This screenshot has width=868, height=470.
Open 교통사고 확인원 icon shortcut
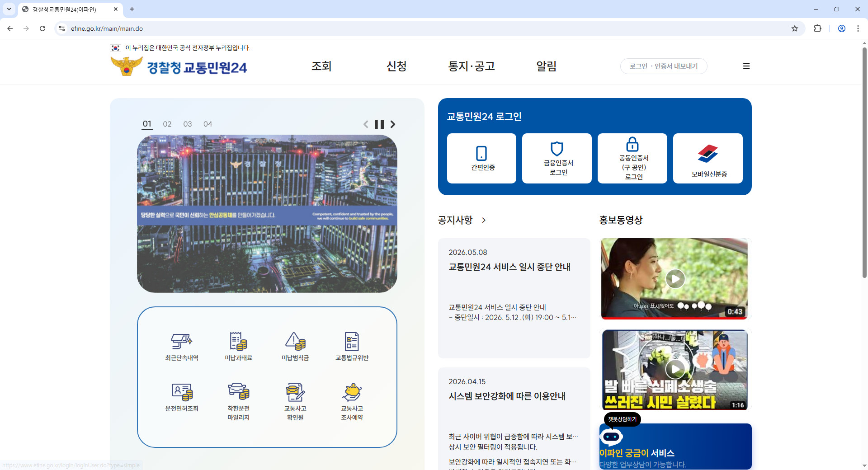point(295,402)
